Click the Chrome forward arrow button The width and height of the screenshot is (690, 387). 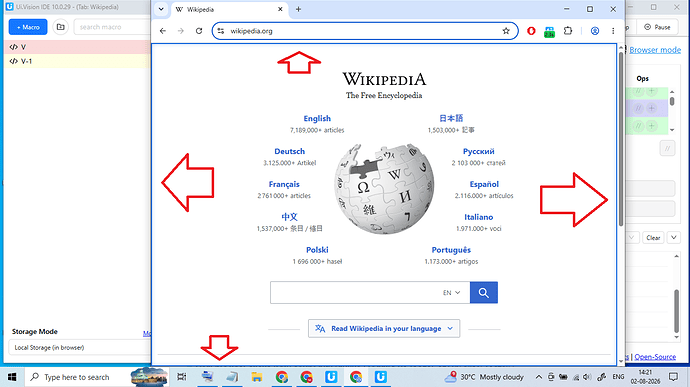pos(180,31)
